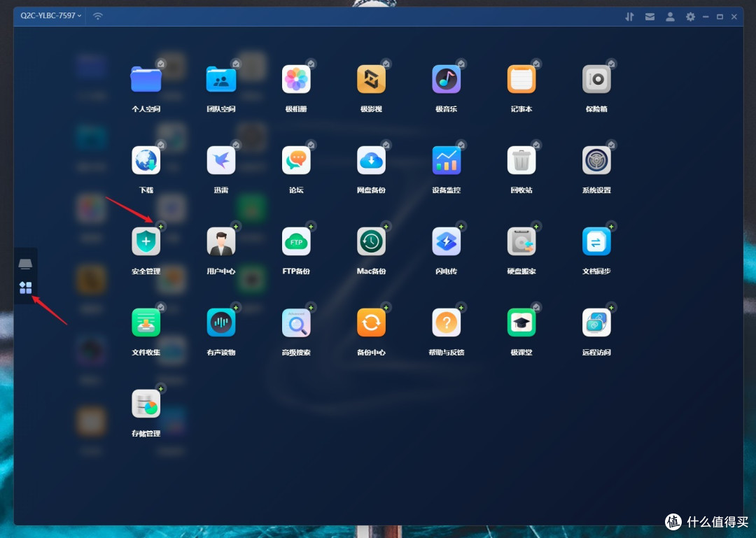Click the 极影视 label text
This screenshot has height=538, width=756.
point(371,109)
